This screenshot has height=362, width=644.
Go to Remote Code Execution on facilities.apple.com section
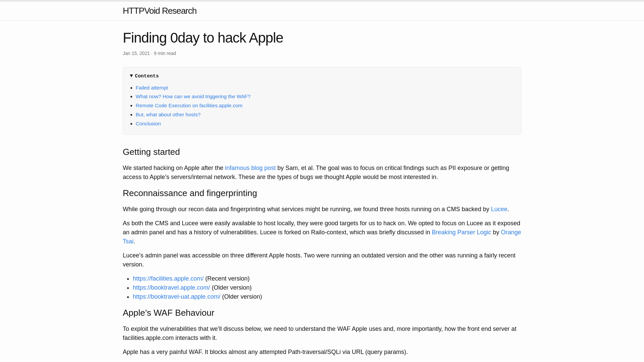pyautogui.click(x=189, y=106)
